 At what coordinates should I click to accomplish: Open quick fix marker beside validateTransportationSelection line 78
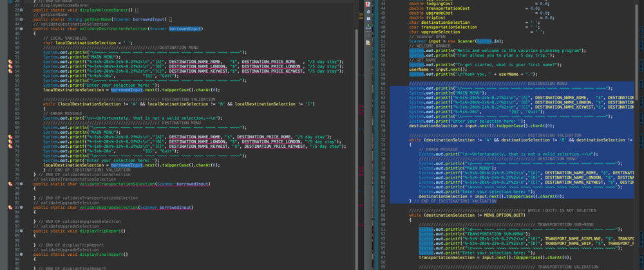pos(10,184)
